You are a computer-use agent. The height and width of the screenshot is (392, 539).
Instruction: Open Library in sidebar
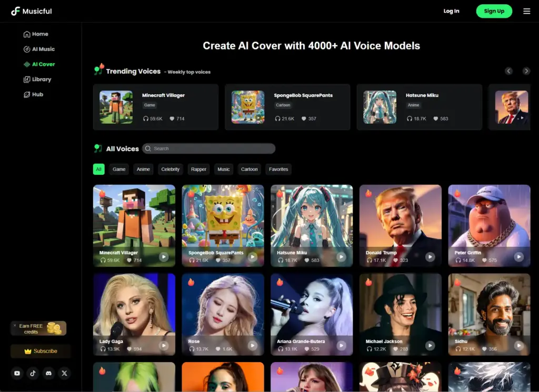click(x=37, y=79)
